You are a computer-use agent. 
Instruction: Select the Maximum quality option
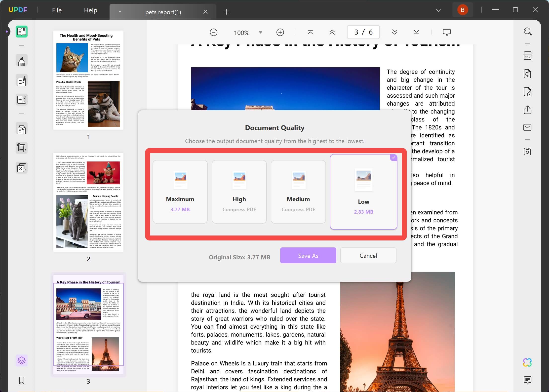point(180,192)
